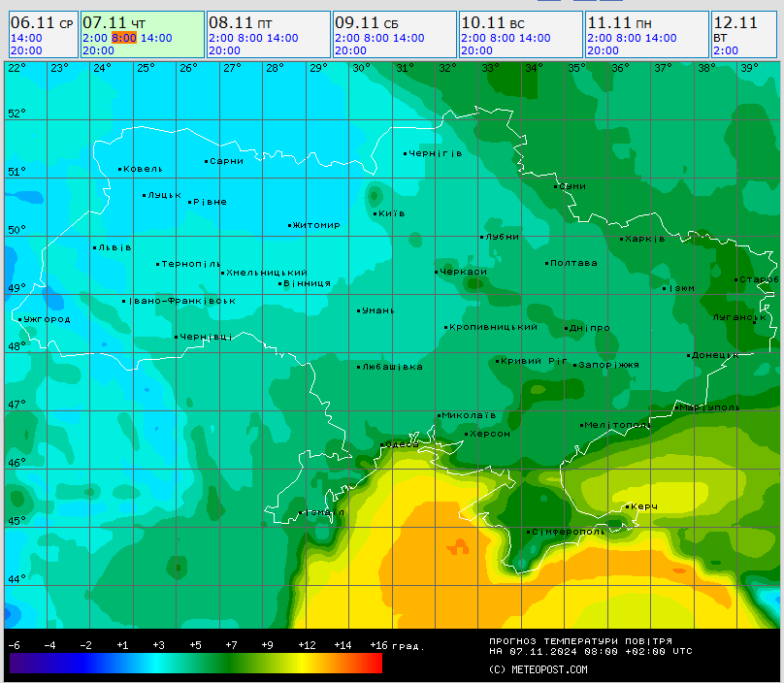784x683 pixels.
Task: Switch to 2:00 forecast on 07.11
Action: 94,38
